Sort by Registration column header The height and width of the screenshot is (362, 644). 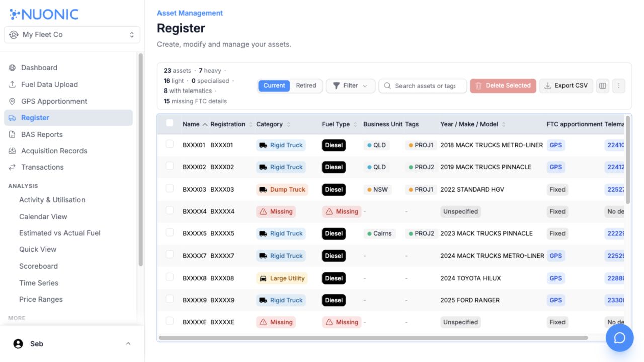click(231, 124)
